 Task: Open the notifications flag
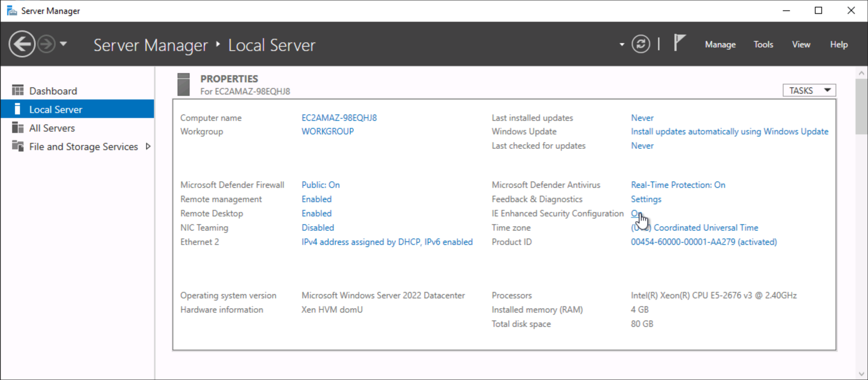[x=679, y=43]
